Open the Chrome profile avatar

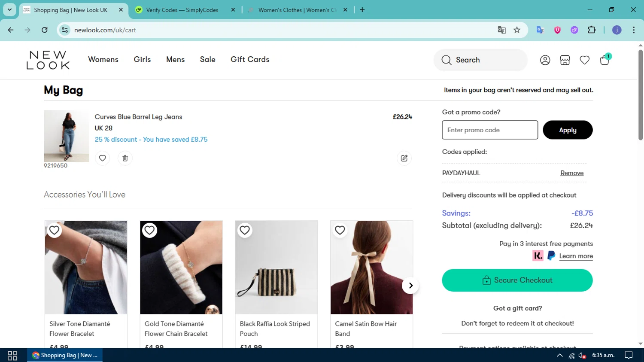617,30
